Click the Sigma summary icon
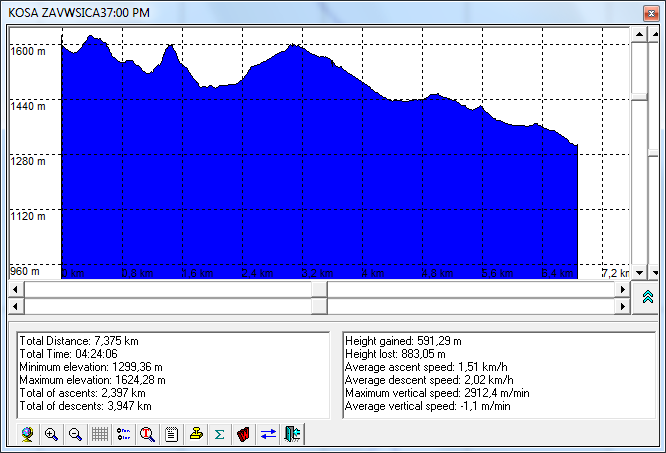Screen dimensions: 666x453 point(219,434)
